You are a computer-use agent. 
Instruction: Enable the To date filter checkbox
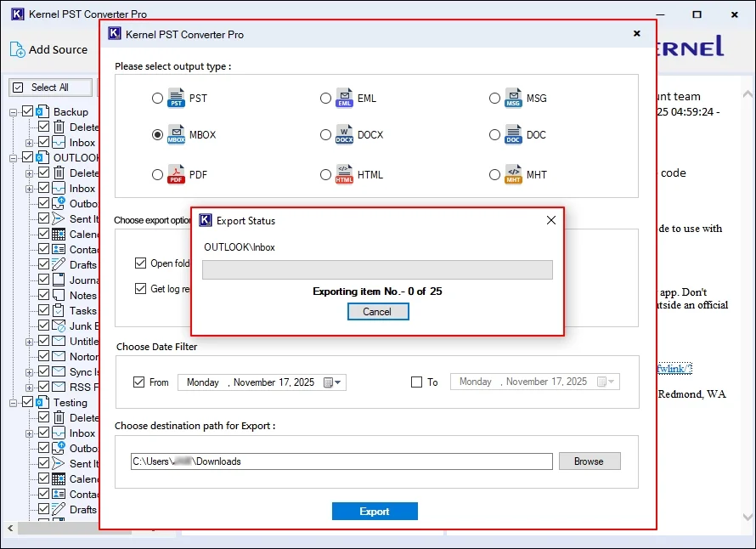[x=416, y=382]
